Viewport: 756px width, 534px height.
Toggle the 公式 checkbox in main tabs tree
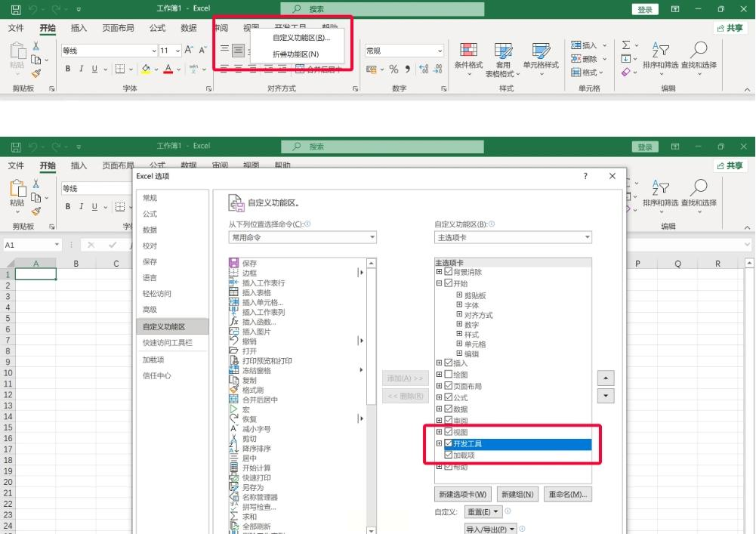449,397
